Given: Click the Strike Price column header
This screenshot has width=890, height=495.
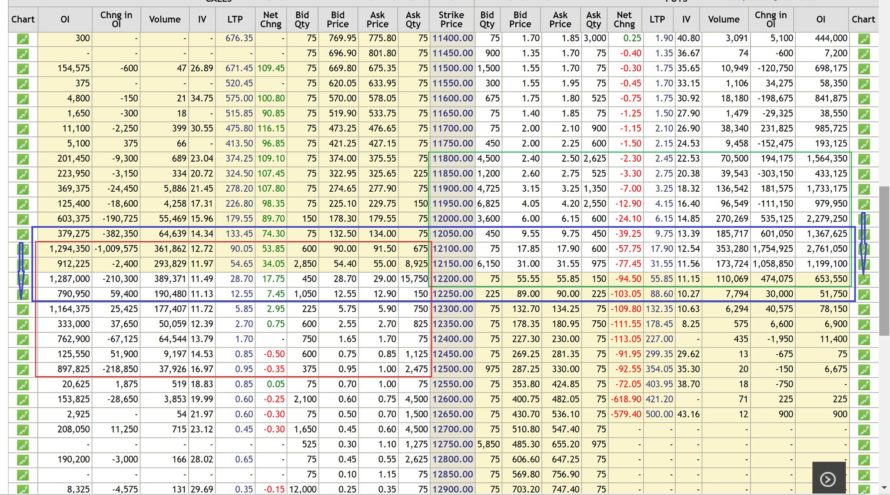Looking at the screenshot, I should tap(451, 19).
